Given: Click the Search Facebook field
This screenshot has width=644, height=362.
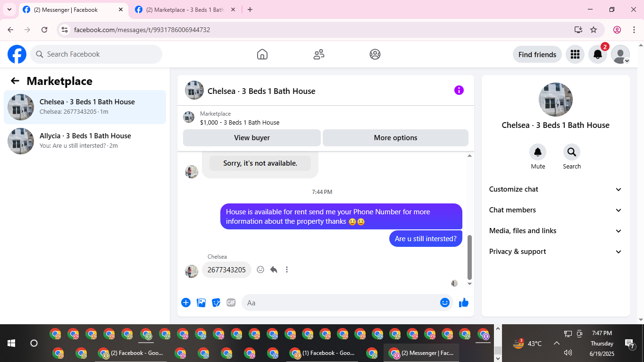Looking at the screenshot, I should tap(96, 54).
